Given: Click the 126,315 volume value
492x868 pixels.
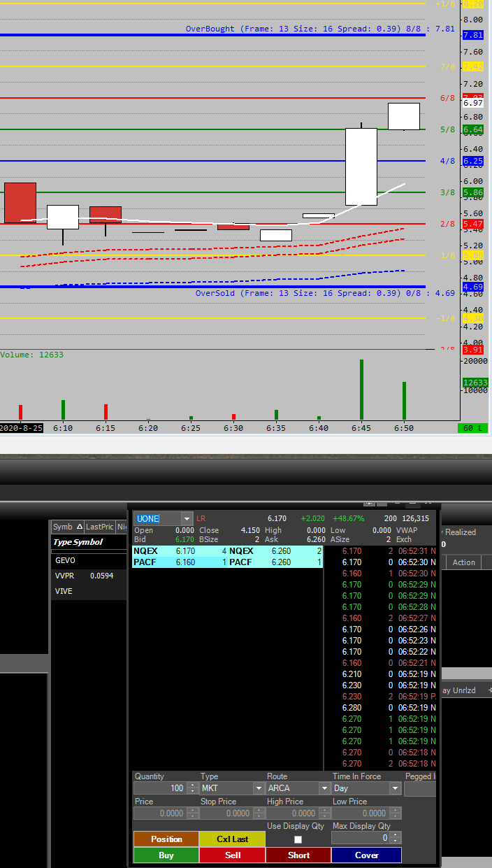Looking at the screenshot, I should point(416,518).
